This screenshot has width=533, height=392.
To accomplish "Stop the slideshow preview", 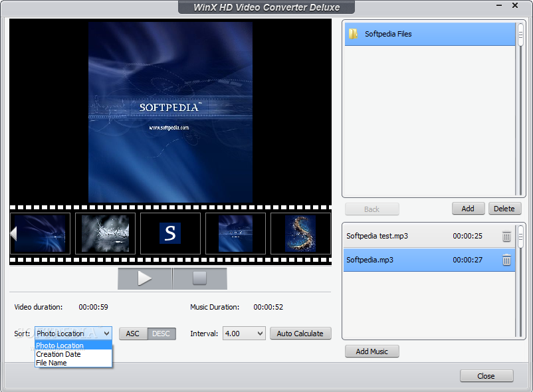I will [x=200, y=278].
